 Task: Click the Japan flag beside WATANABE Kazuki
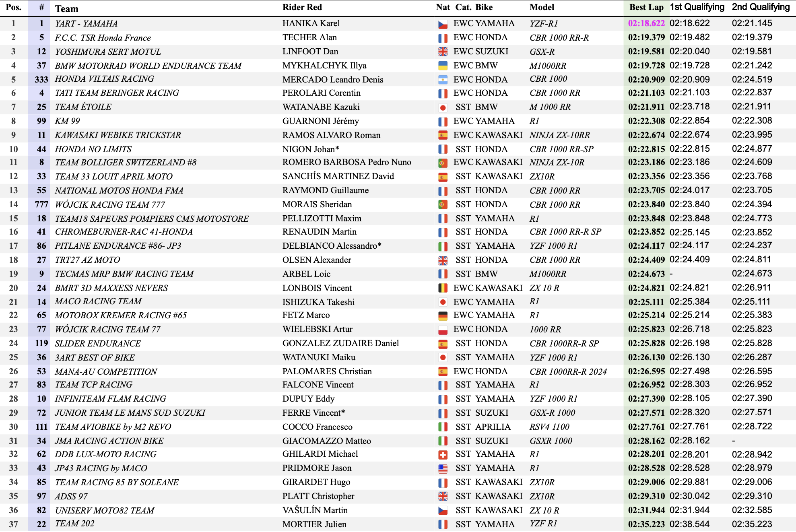click(443, 107)
